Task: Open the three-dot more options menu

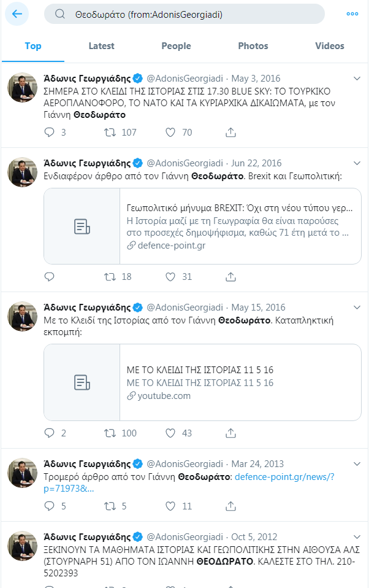Action: [x=352, y=14]
